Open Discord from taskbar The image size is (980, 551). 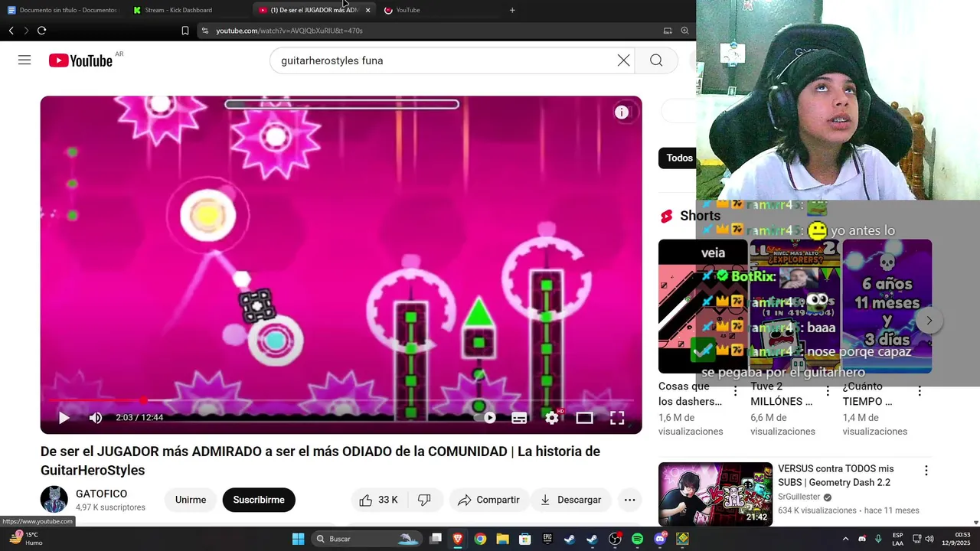click(660, 539)
